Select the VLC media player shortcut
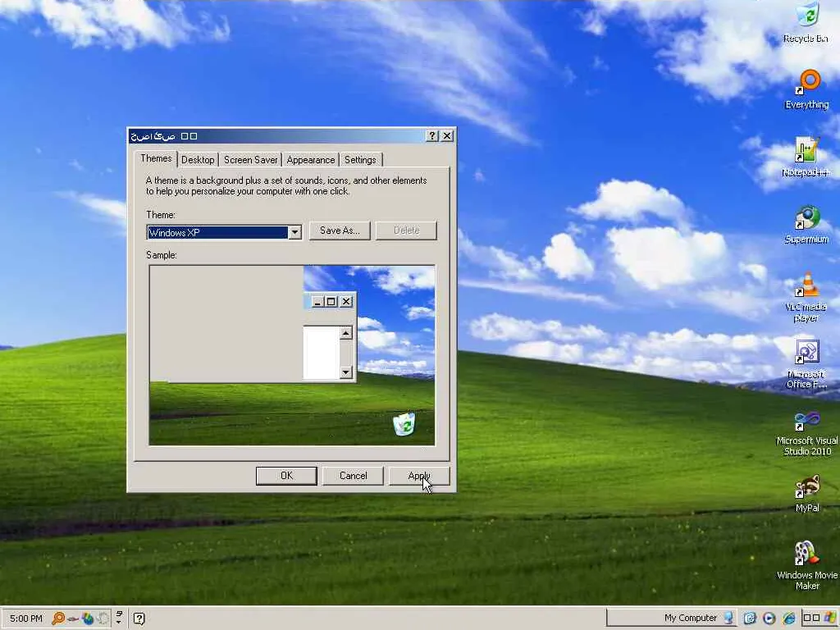This screenshot has height=630, width=840. click(x=806, y=297)
